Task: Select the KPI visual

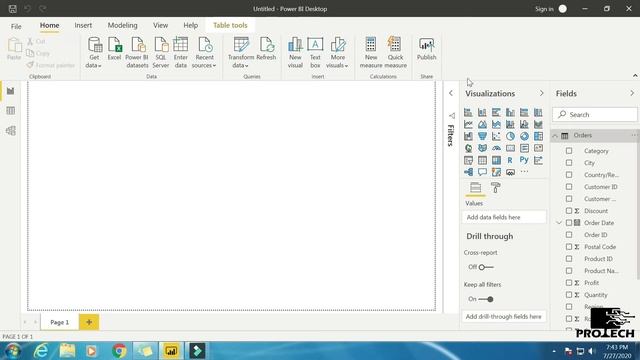Action: [x=538, y=148]
